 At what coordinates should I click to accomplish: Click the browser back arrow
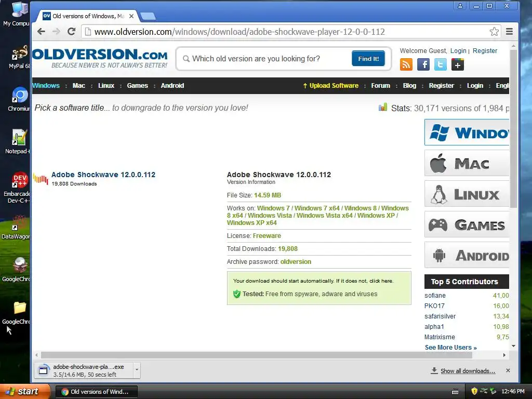click(x=42, y=32)
